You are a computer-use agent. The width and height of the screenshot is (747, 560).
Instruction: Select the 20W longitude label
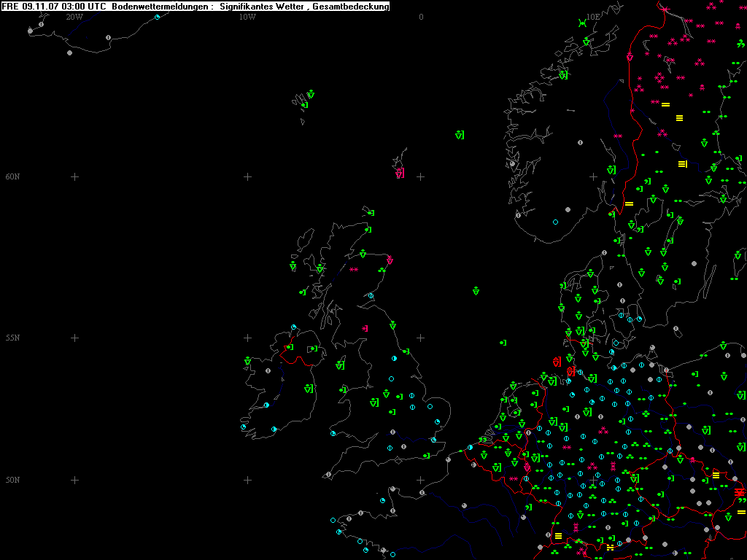click(x=74, y=17)
